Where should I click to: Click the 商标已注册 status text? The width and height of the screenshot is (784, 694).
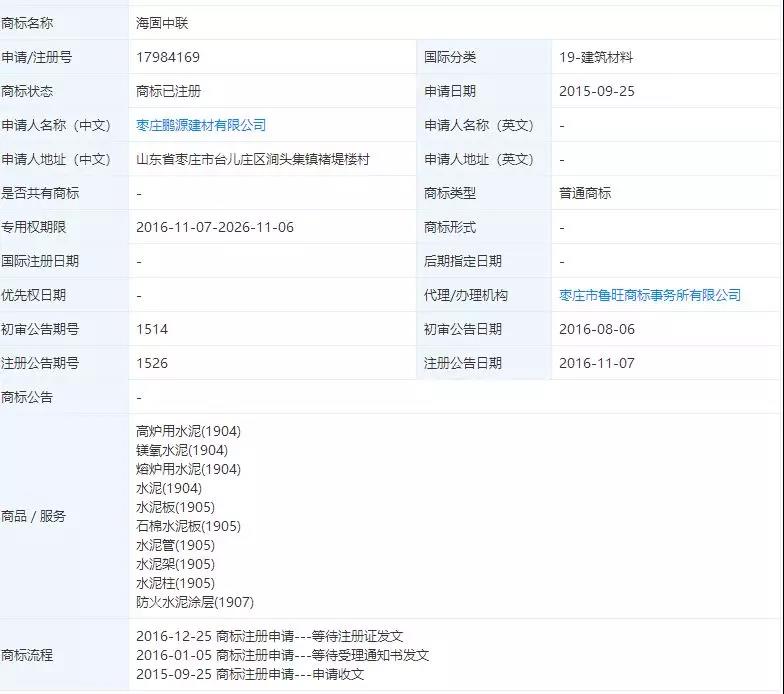168,91
